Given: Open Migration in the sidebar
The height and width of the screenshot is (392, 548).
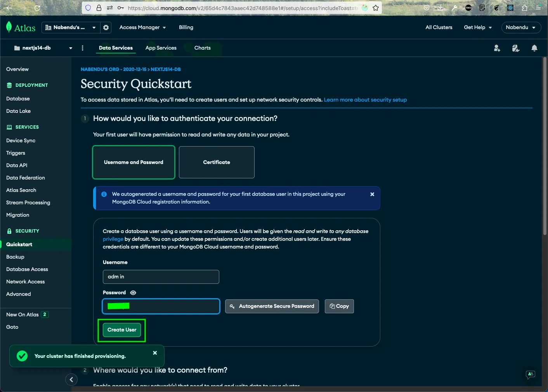Looking at the screenshot, I should coord(17,215).
